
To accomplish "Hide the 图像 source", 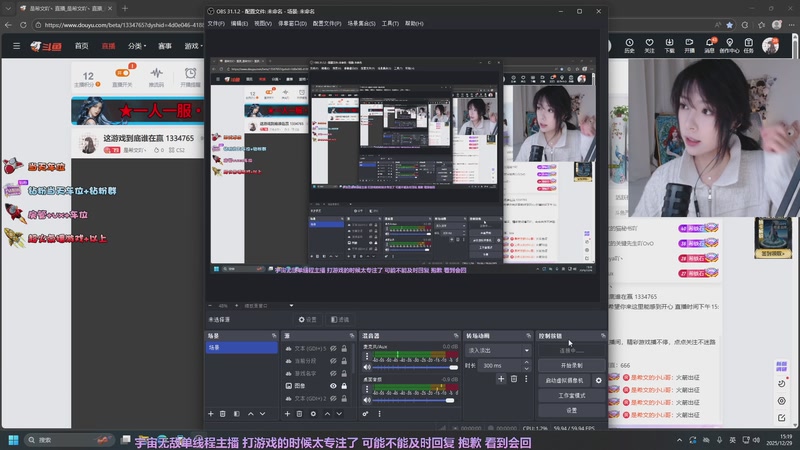I will pos(333,386).
